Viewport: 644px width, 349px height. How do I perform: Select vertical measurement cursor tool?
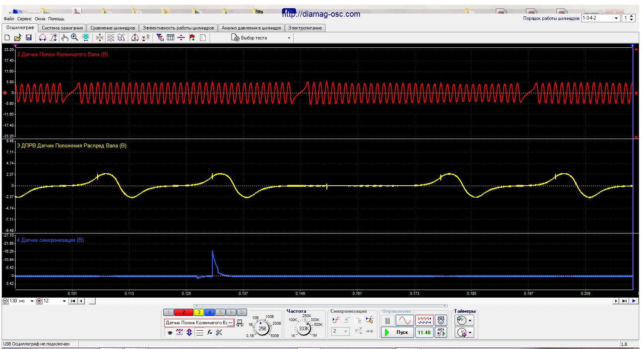53,37
